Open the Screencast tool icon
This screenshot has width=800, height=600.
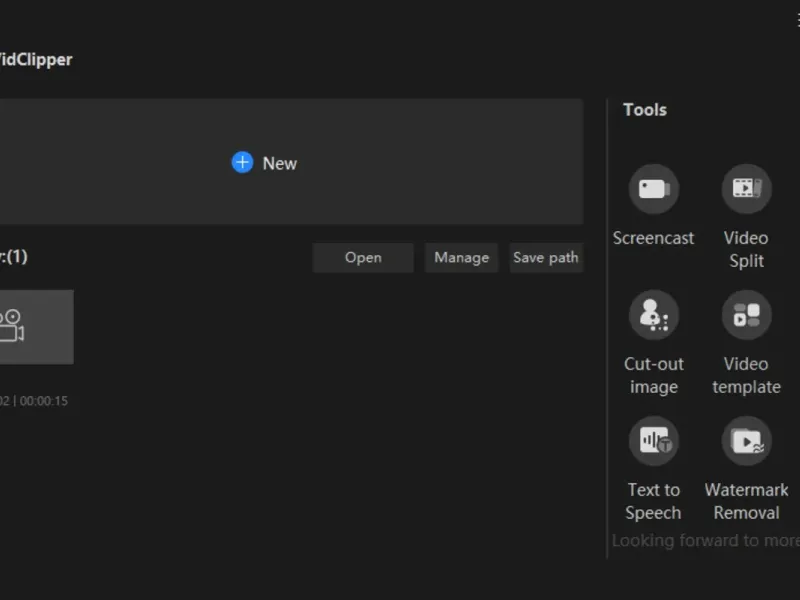point(654,189)
